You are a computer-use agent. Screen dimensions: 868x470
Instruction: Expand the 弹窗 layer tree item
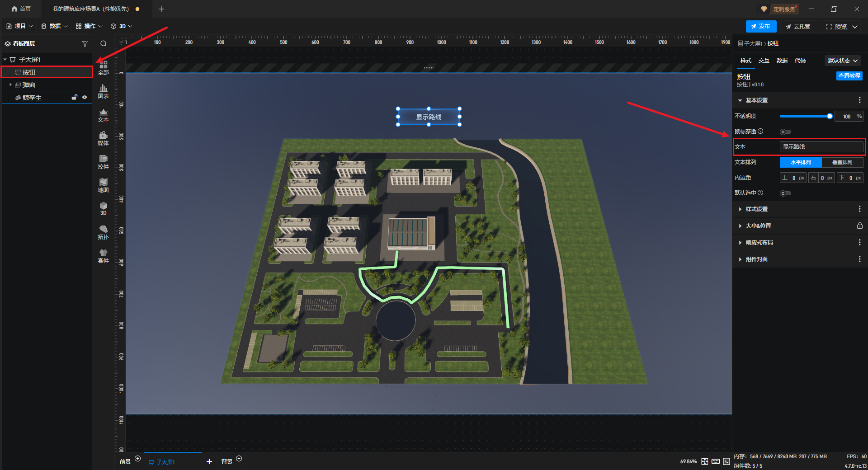pyautogui.click(x=10, y=85)
